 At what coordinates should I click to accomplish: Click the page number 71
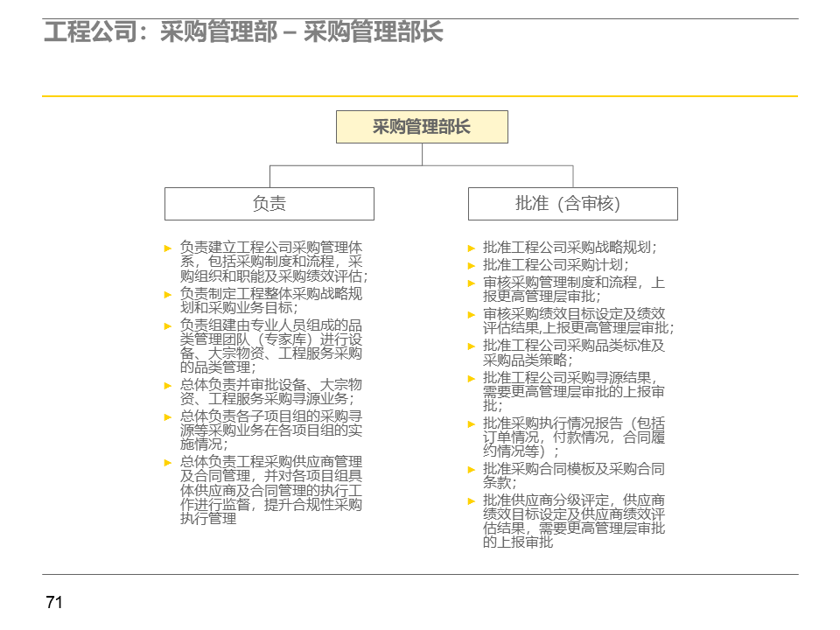tap(54, 603)
